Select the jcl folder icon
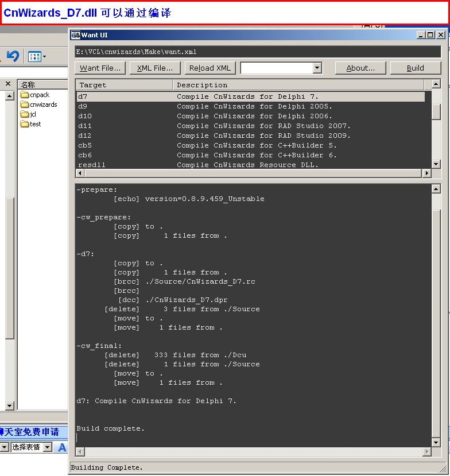The width and height of the screenshot is (450, 476). tap(25, 114)
